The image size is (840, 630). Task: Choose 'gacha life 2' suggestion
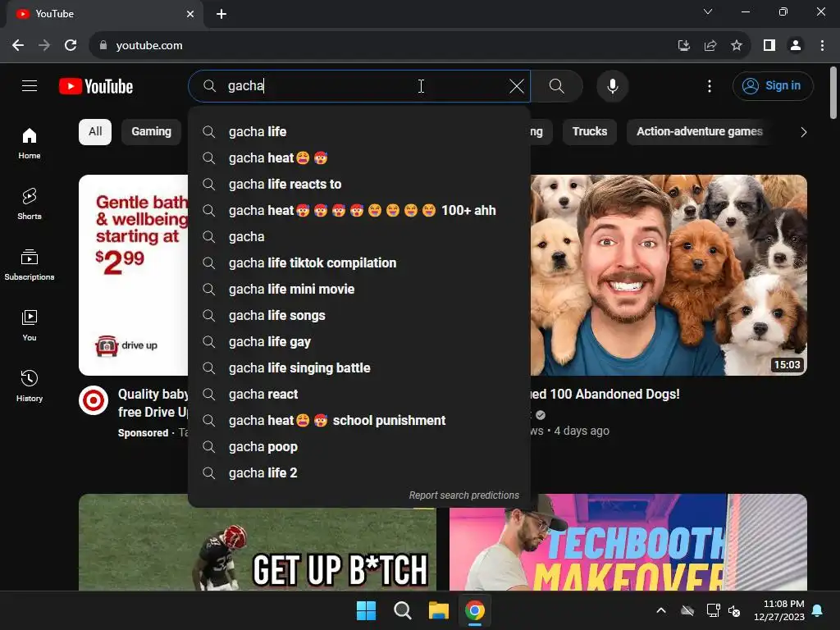359,473
